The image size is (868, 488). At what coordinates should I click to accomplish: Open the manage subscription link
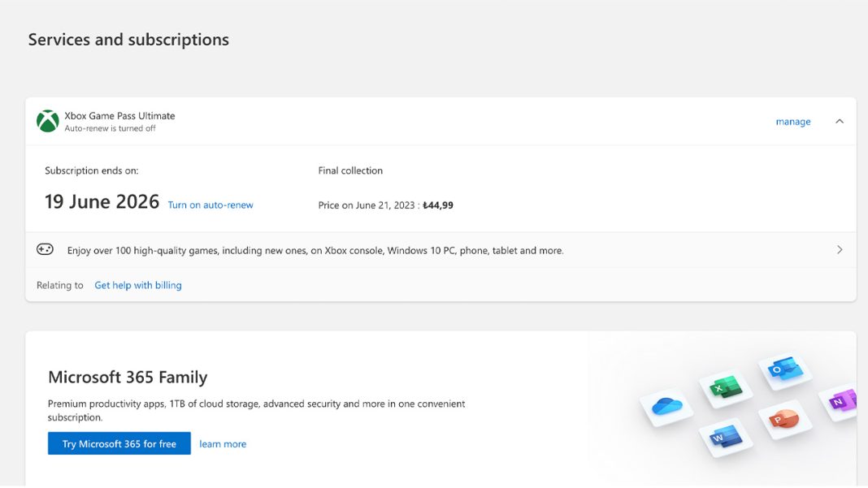click(x=792, y=122)
